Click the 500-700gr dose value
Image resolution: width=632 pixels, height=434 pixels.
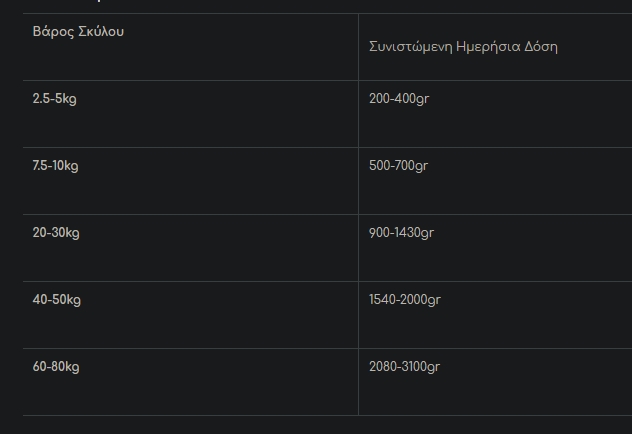click(x=398, y=166)
